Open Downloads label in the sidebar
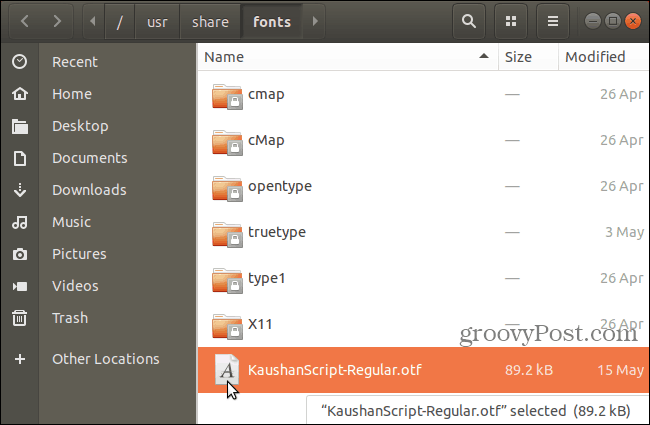Viewport: 650px width, 425px height. coord(89,190)
